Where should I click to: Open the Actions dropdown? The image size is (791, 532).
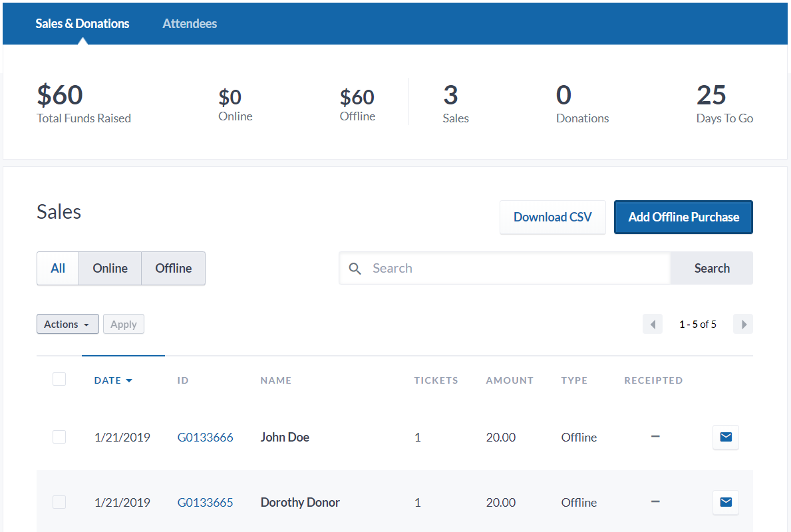[x=67, y=325]
